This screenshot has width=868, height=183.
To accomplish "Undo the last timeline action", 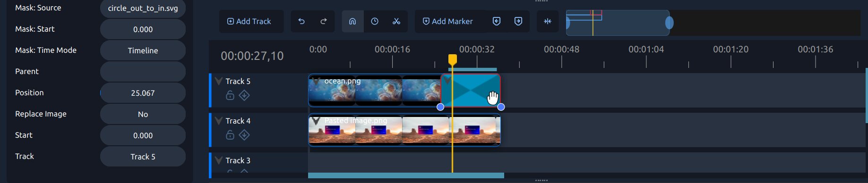I will pyautogui.click(x=301, y=21).
